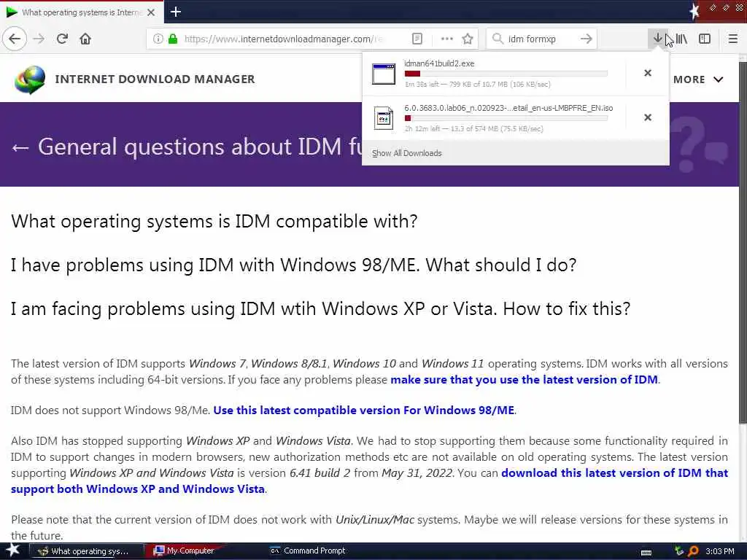This screenshot has height=560, width=747.
Task: Reload the current page
Action: 63,39
